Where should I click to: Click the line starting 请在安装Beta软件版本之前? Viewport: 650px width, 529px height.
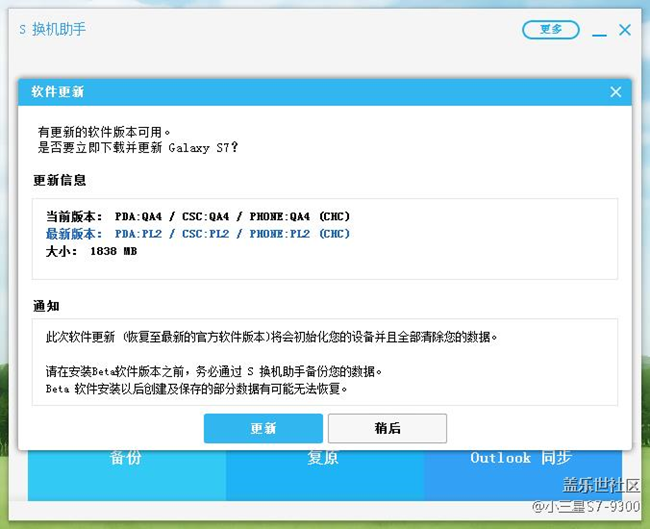pyautogui.click(x=213, y=371)
